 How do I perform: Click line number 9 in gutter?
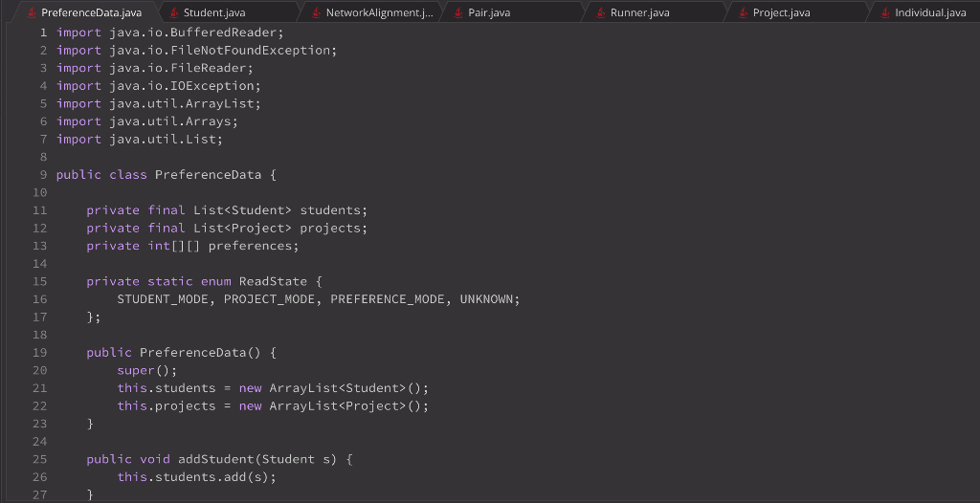[43, 175]
